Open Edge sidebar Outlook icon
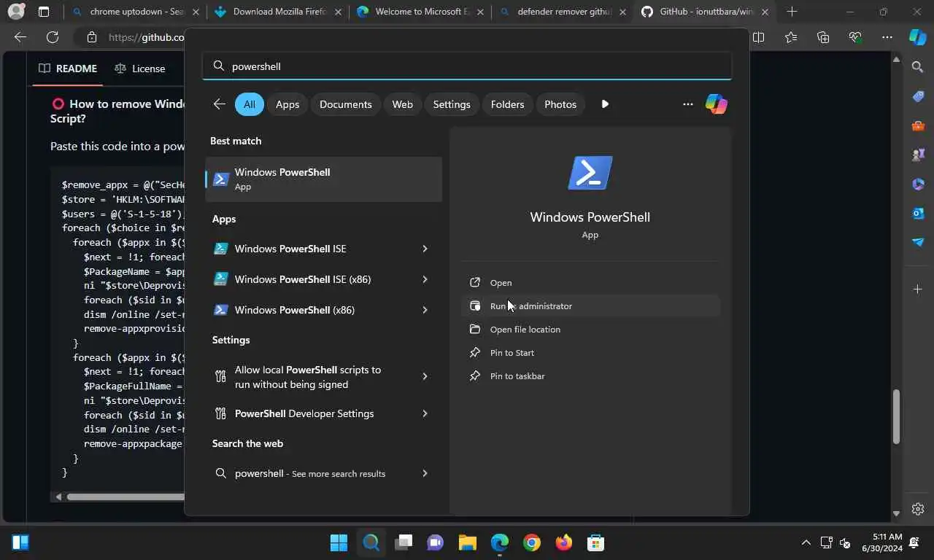The image size is (934, 560). click(x=918, y=213)
